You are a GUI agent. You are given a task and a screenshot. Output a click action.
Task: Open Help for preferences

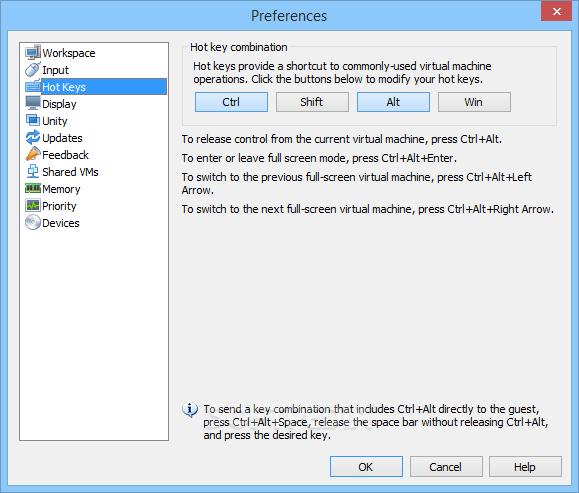pos(525,467)
